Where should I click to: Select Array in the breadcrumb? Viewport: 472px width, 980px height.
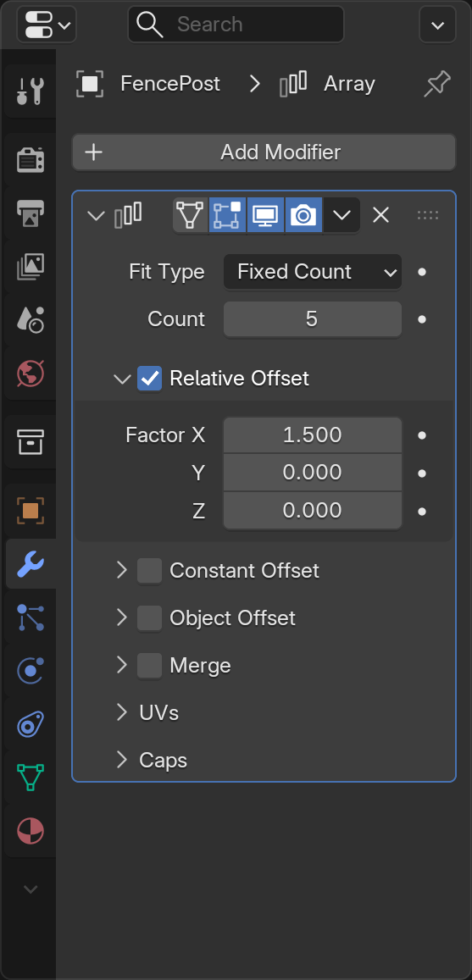pyautogui.click(x=349, y=84)
